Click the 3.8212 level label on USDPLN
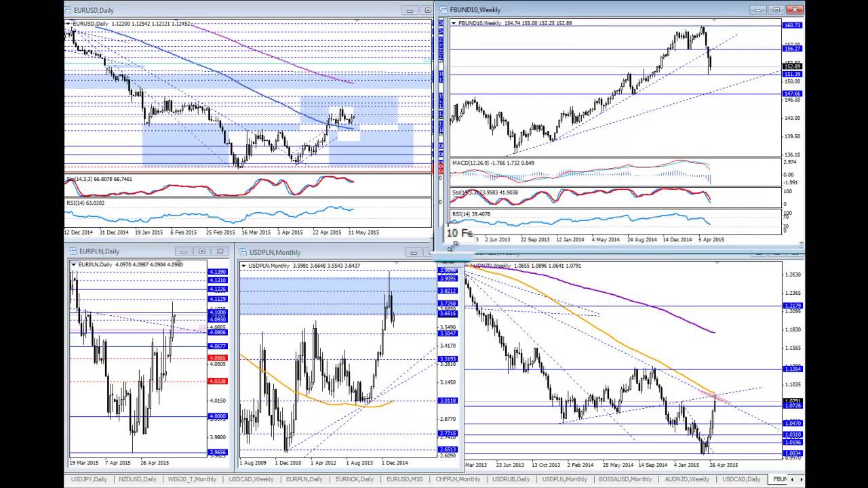The width and height of the screenshot is (868, 488). [x=448, y=291]
